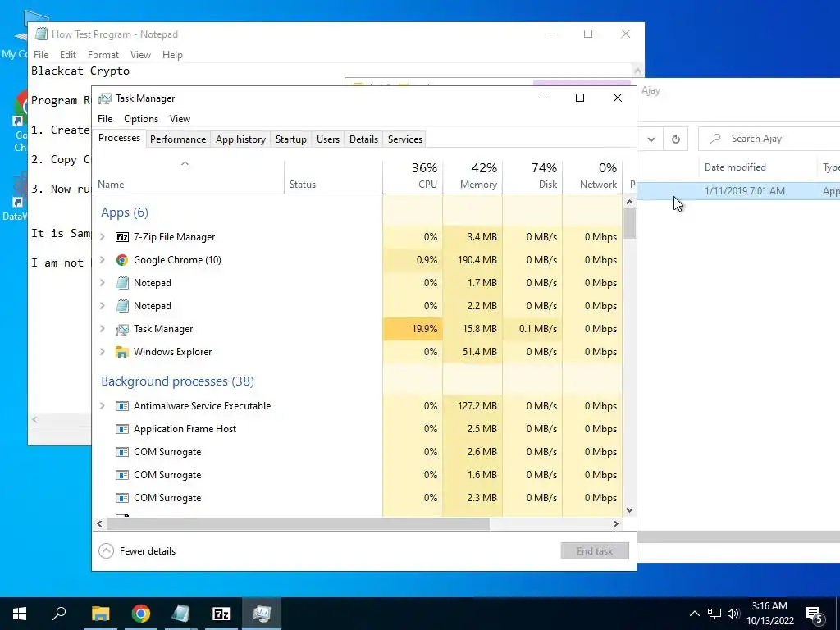Open File Explorer from taskbar

tap(100, 614)
